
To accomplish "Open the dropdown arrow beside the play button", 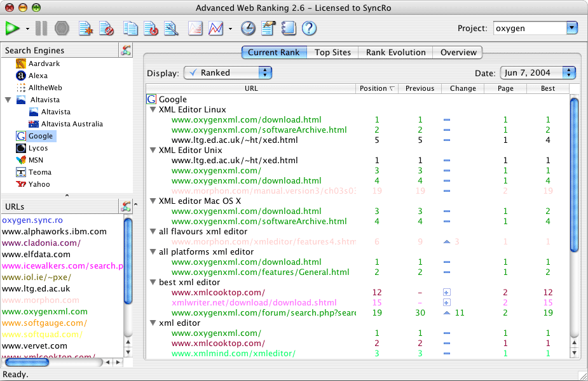I will (27, 29).
